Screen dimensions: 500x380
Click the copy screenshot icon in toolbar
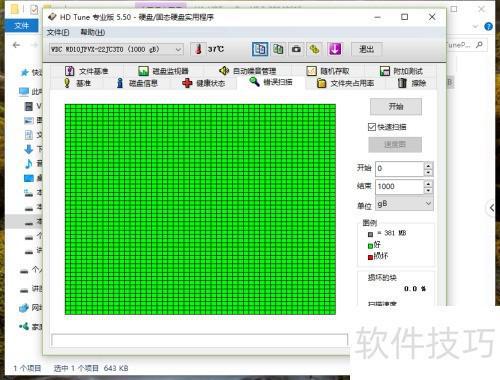point(278,49)
